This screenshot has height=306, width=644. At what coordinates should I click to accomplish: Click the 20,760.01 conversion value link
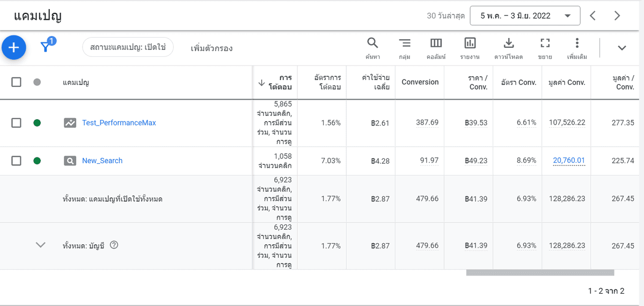click(569, 161)
